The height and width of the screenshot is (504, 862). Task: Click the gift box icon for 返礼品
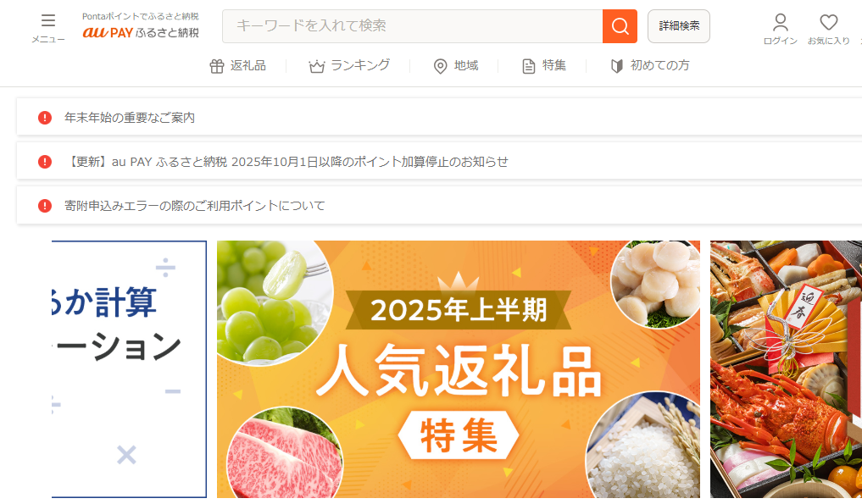click(x=217, y=67)
